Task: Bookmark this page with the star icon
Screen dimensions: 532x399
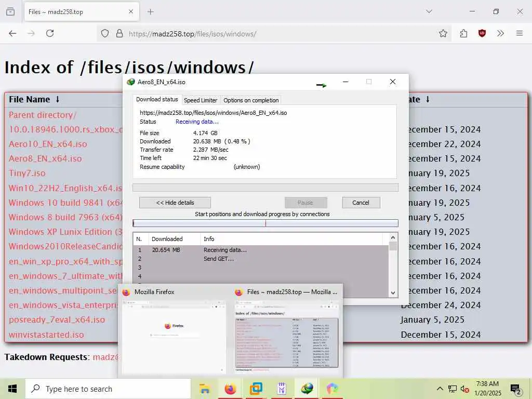Action: tap(443, 33)
